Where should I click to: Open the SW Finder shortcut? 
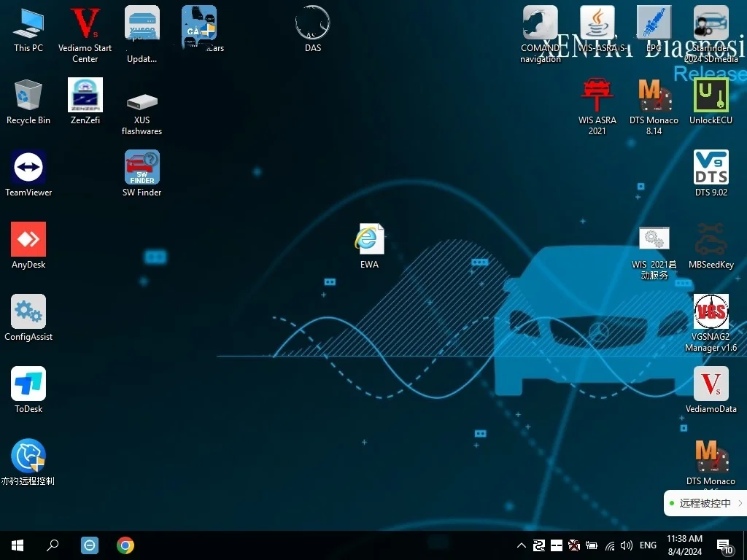click(142, 174)
